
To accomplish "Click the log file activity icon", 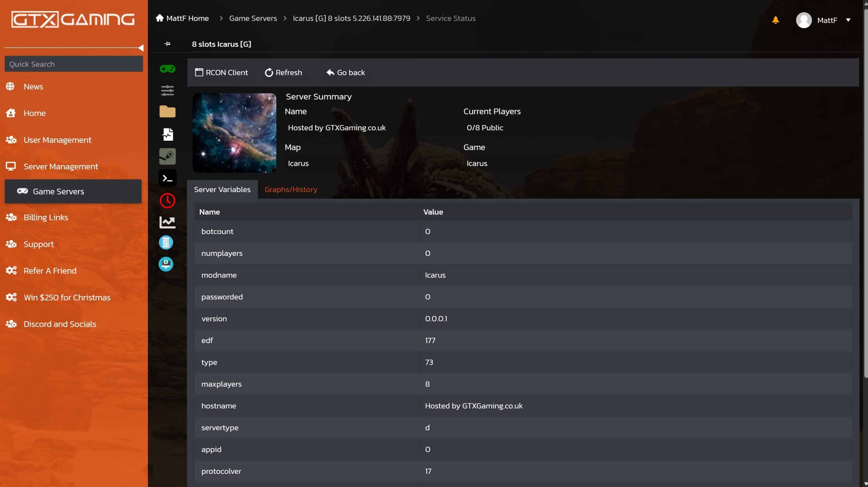I will click(167, 134).
